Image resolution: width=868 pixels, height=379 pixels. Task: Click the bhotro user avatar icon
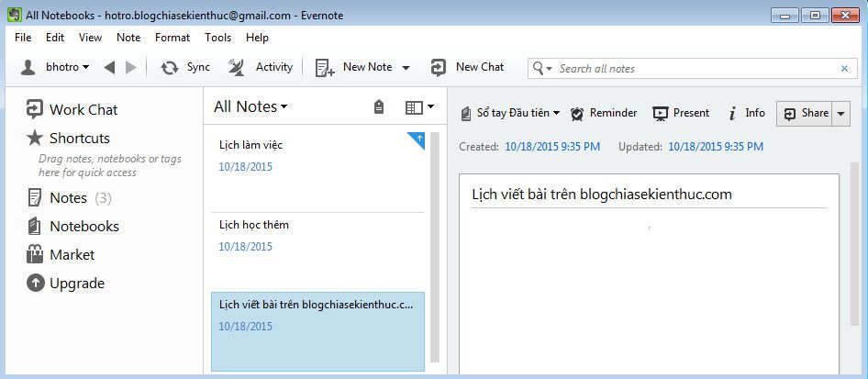(x=28, y=68)
